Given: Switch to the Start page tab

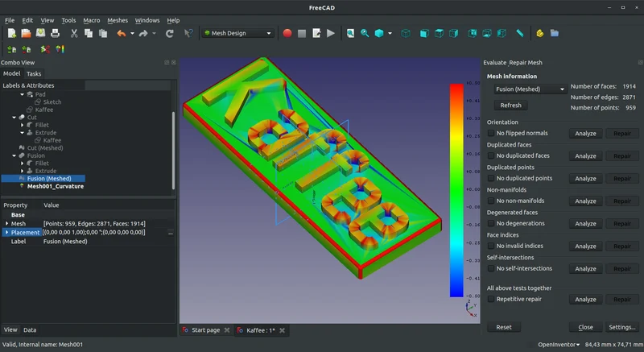Looking at the screenshot, I should click(x=206, y=330).
